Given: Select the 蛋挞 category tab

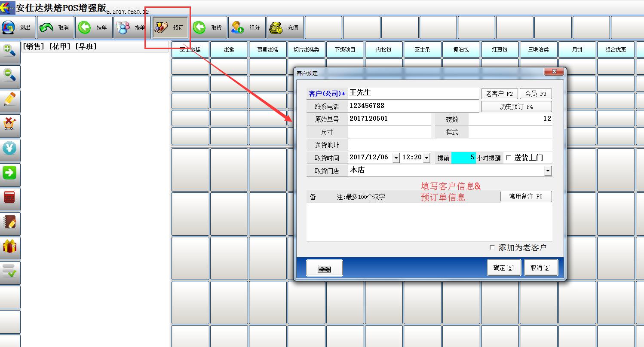Looking at the screenshot, I should [x=229, y=49].
